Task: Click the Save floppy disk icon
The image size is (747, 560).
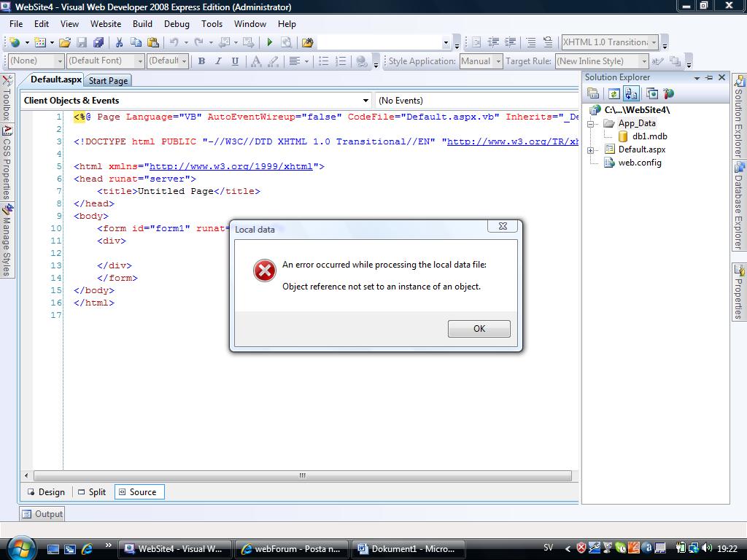Action: pos(82,42)
